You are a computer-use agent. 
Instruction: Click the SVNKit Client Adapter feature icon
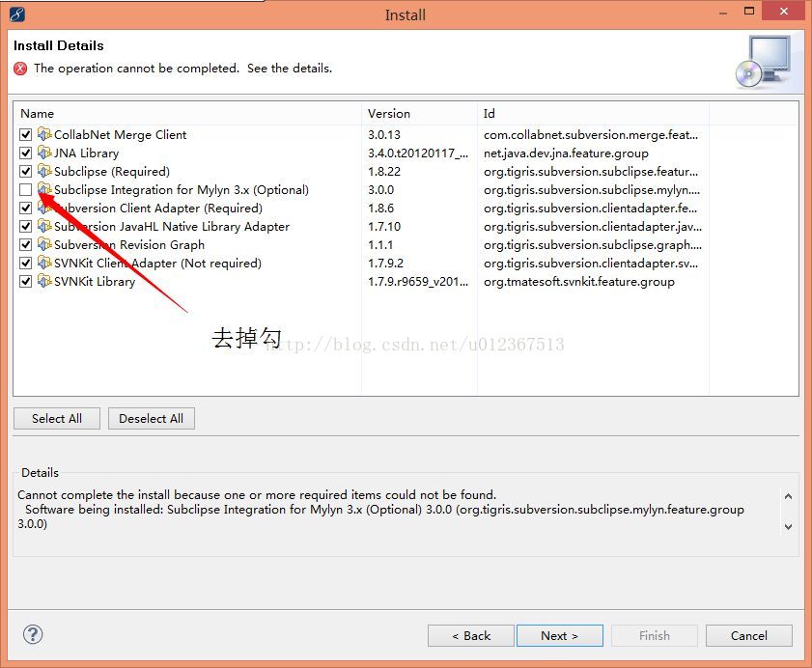44,264
